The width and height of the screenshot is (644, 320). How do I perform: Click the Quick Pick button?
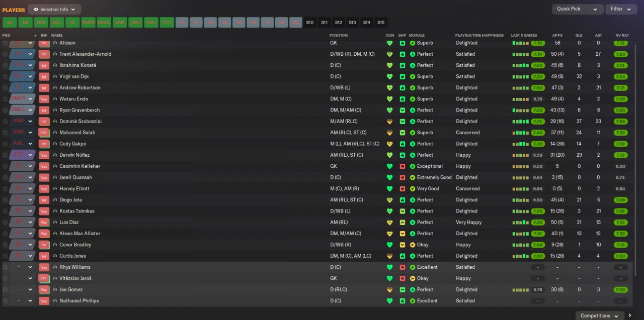pyautogui.click(x=569, y=9)
